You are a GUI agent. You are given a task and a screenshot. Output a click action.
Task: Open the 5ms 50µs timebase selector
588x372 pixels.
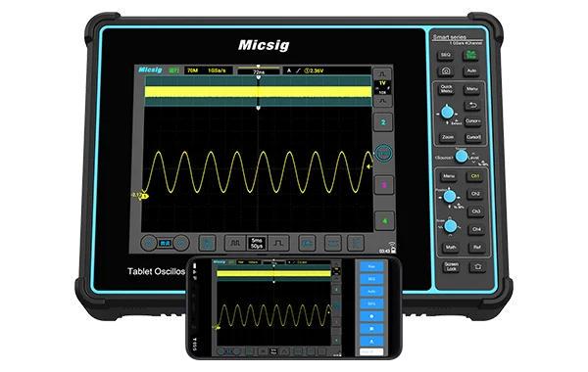tap(257, 244)
